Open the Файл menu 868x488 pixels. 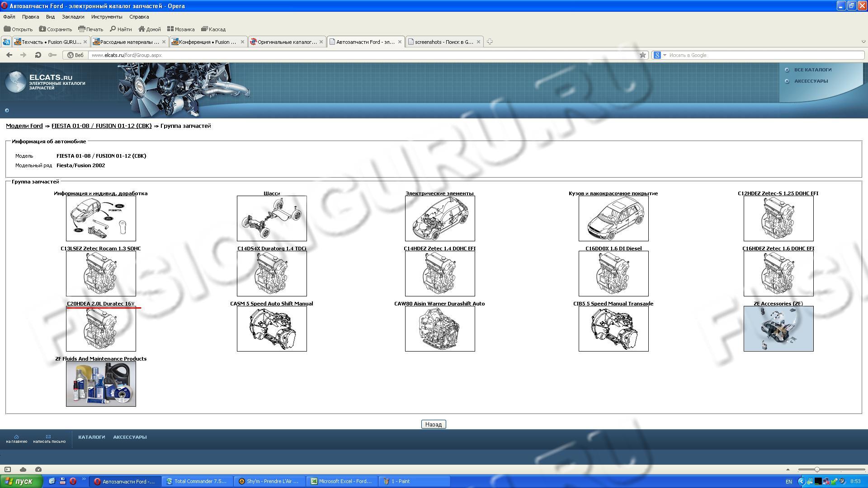[9, 17]
